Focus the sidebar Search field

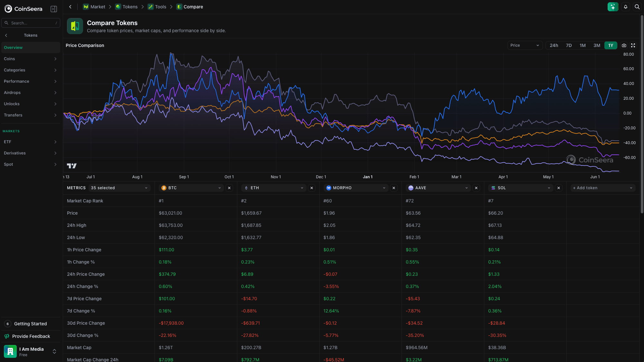(31, 23)
